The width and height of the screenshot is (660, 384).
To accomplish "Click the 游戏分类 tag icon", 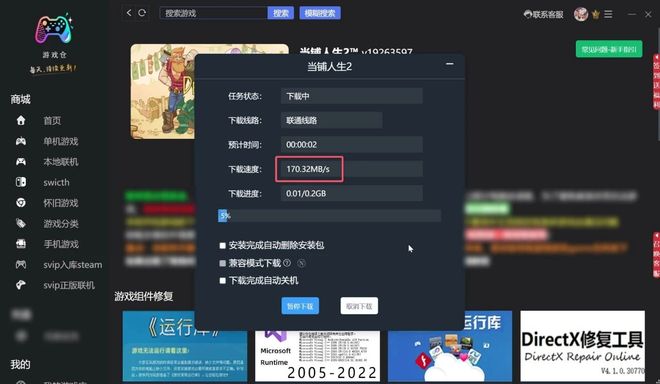I will tap(21, 223).
